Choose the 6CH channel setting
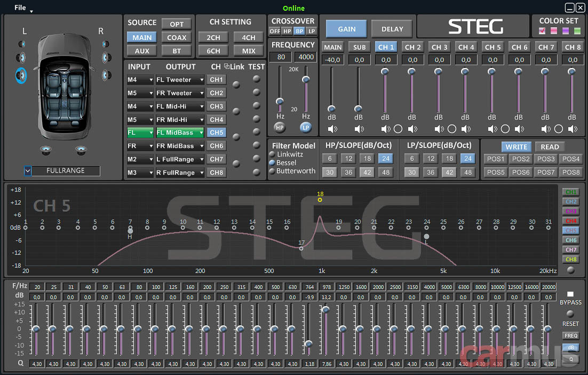Screen dimensions: 588x375 pyautogui.click(x=213, y=51)
